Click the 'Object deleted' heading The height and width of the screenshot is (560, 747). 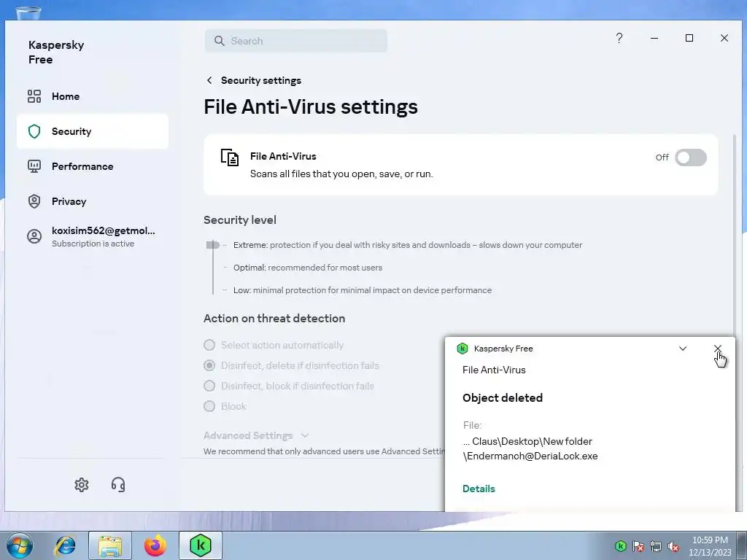(x=503, y=397)
